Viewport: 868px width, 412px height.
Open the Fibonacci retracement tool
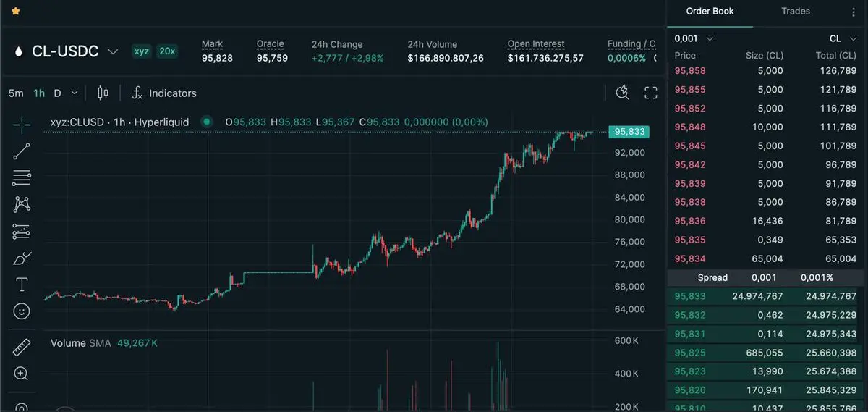click(22, 177)
